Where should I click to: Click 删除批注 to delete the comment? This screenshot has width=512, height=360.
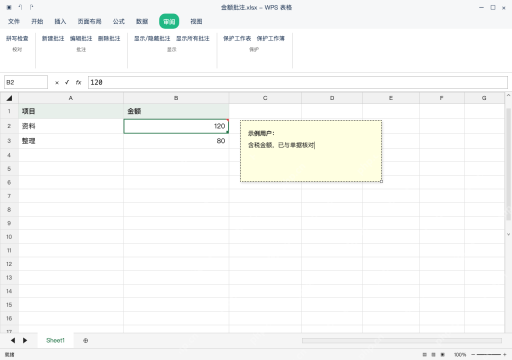[109, 39]
